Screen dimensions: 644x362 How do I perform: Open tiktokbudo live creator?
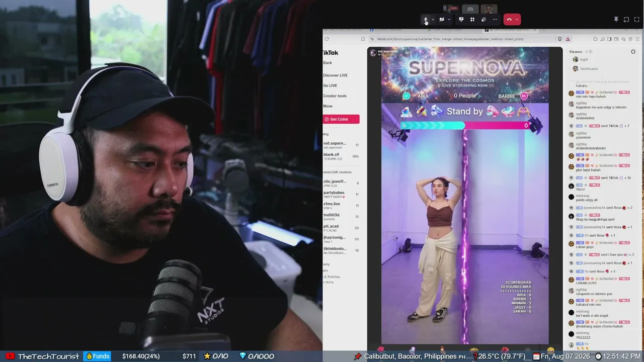pos(341,250)
